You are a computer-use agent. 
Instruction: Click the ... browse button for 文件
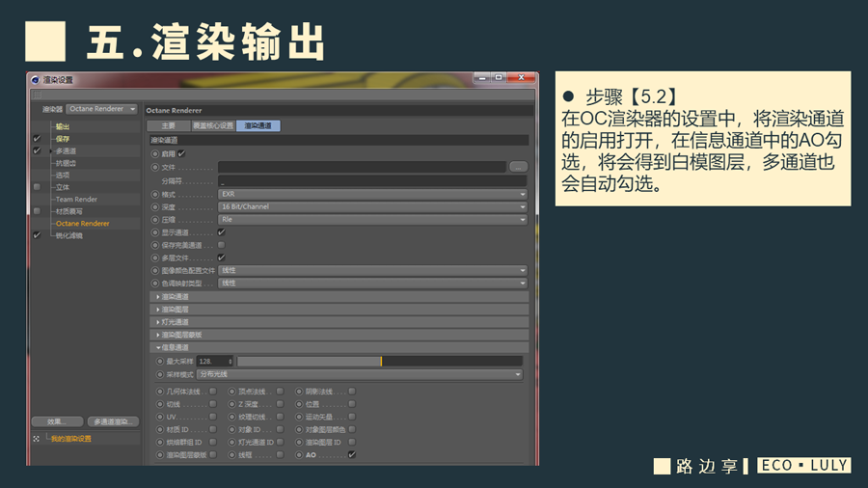[x=518, y=167]
